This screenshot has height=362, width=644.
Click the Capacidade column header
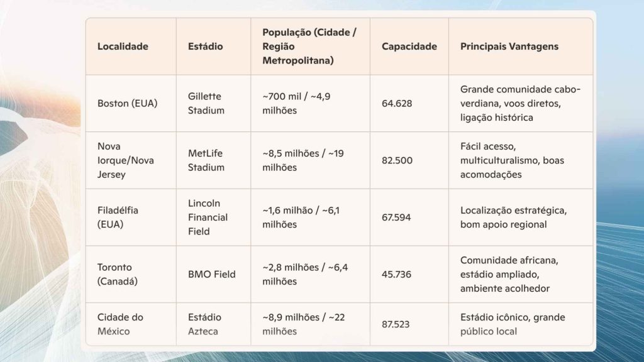pyautogui.click(x=409, y=47)
